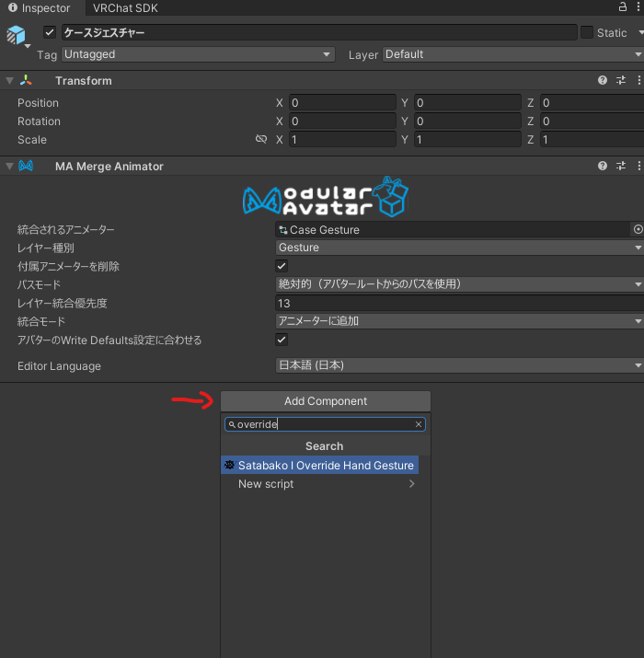Click the Add Component button

click(326, 401)
